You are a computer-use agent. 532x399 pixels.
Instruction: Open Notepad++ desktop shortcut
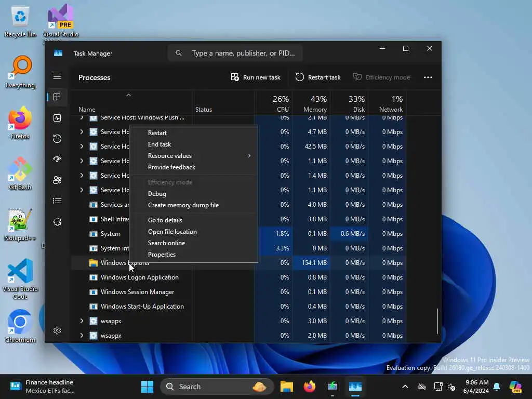[20, 224]
